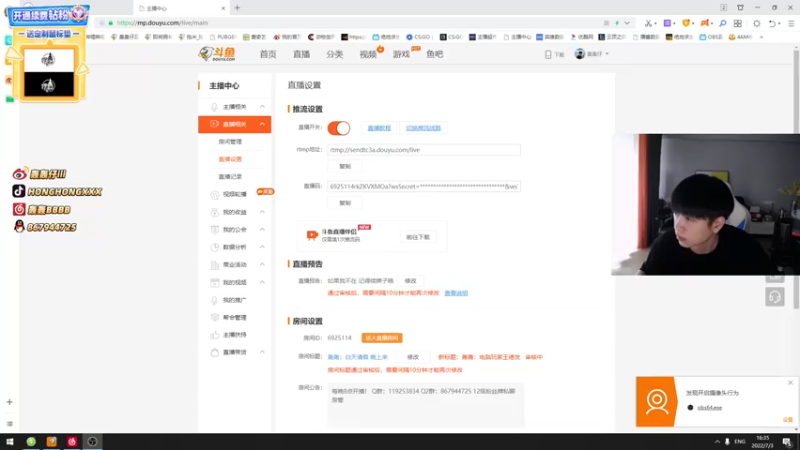Click the OBS icon in the taskbar
The width and height of the screenshot is (800, 450).
[x=92, y=441]
